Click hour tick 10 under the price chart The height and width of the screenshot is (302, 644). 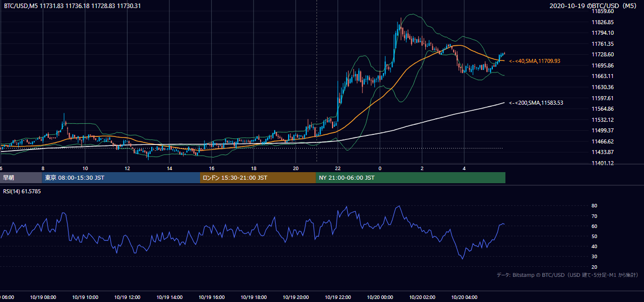click(x=85, y=168)
